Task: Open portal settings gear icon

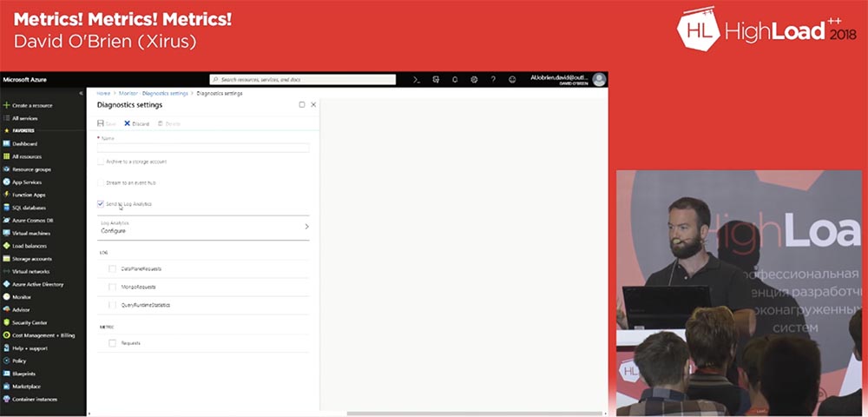Action: click(474, 80)
